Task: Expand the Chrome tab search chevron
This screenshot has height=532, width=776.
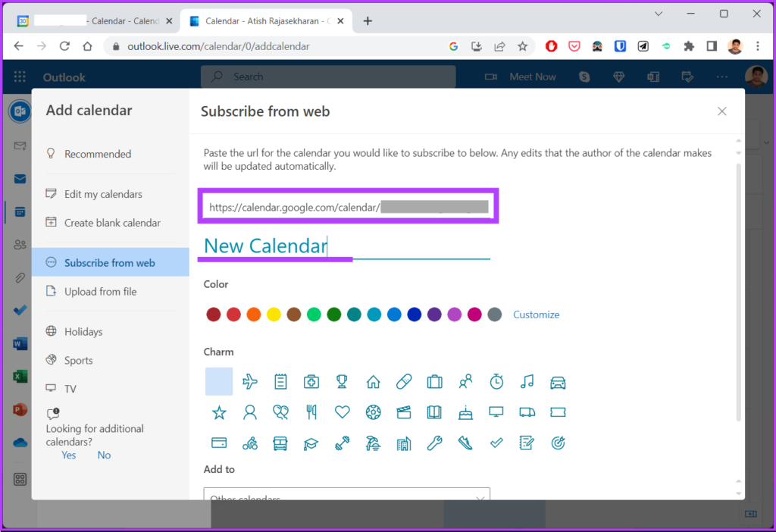Action: tap(659, 14)
